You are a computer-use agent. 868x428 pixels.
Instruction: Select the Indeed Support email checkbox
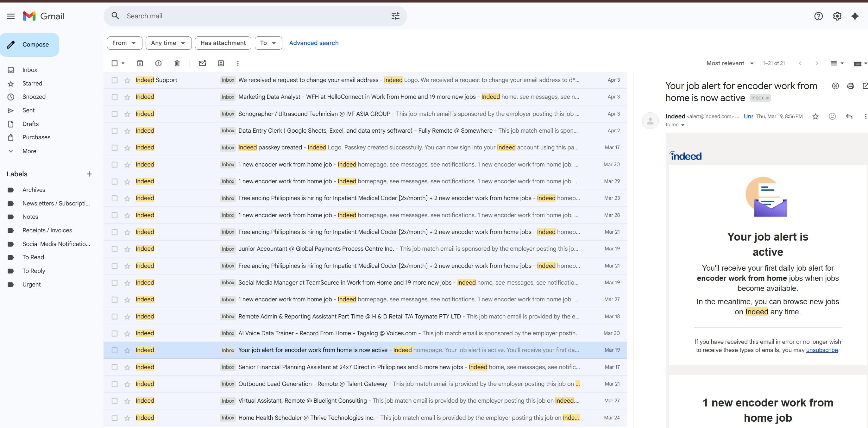tap(115, 80)
